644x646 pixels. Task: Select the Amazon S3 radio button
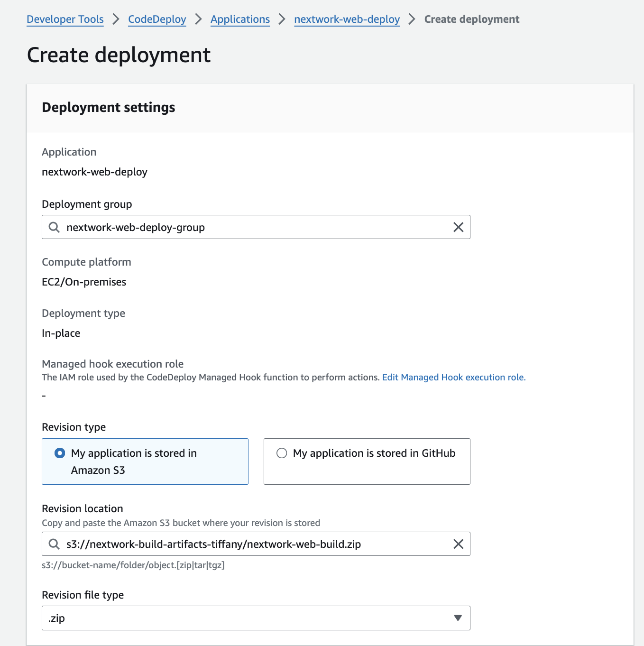pyautogui.click(x=60, y=453)
